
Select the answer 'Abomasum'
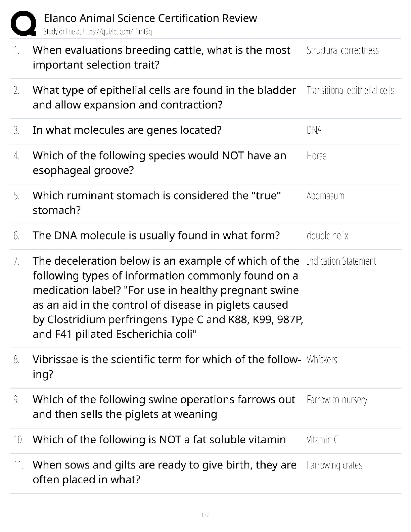tap(325, 196)
